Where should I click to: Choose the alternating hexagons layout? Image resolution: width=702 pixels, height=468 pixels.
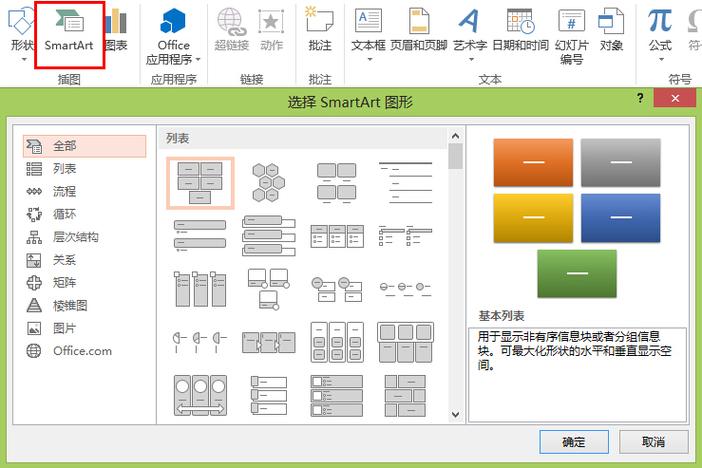(268, 182)
